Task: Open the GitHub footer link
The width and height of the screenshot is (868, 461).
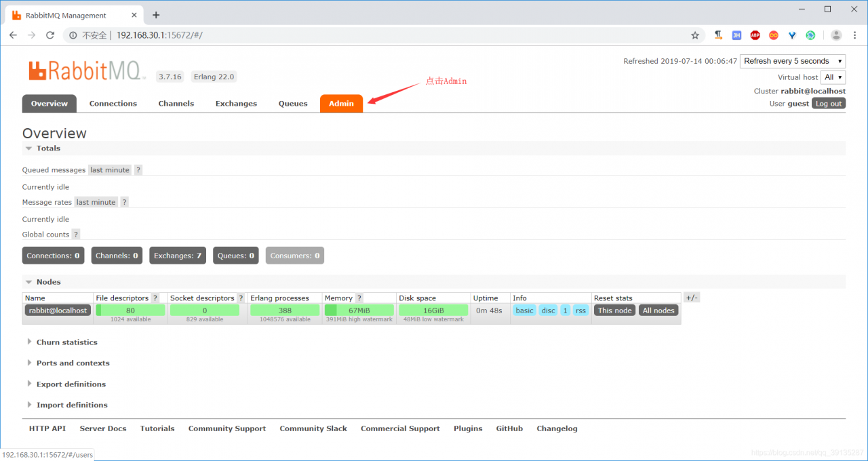Action: point(509,428)
